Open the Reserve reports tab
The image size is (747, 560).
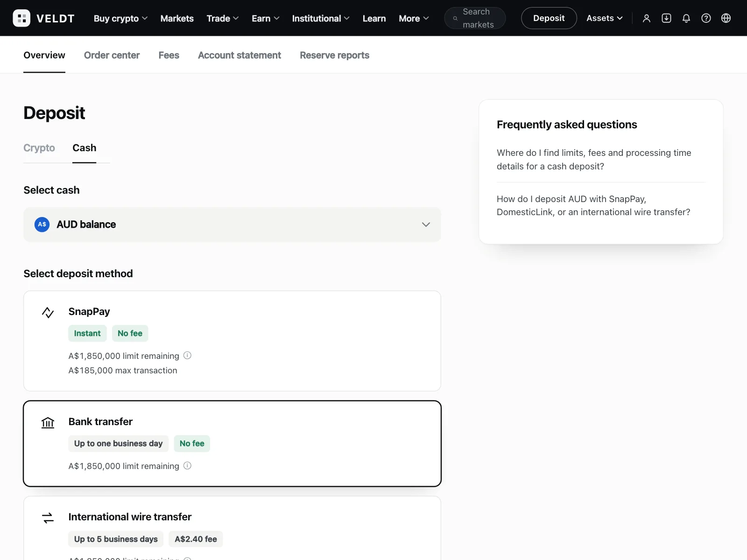click(335, 55)
